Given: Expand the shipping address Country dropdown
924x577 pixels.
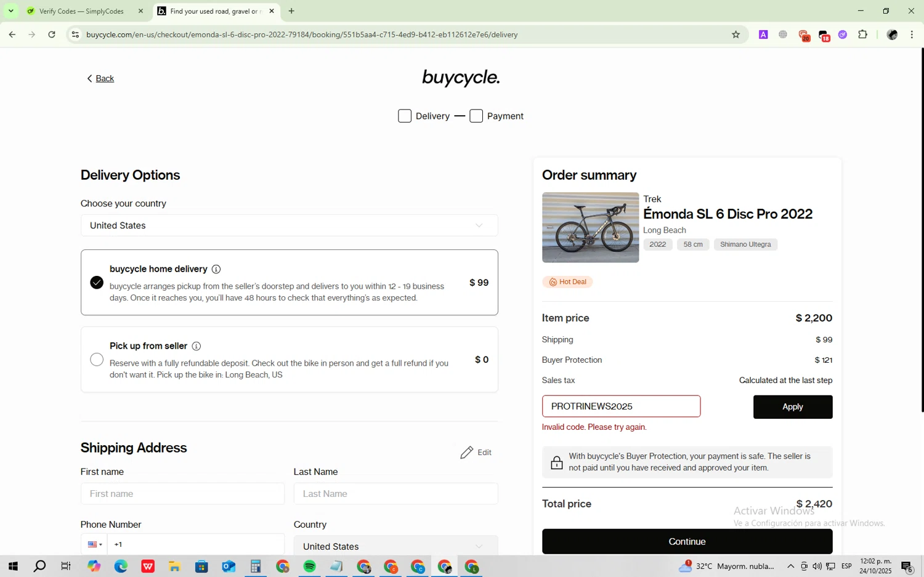Looking at the screenshot, I should [395, 546].
